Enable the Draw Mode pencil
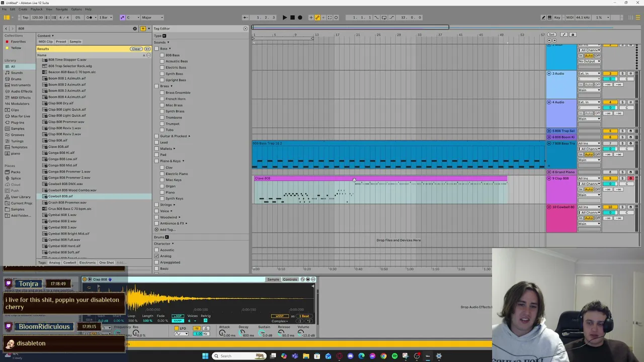Viewport: 644px width, 362px height. (543, 18)
